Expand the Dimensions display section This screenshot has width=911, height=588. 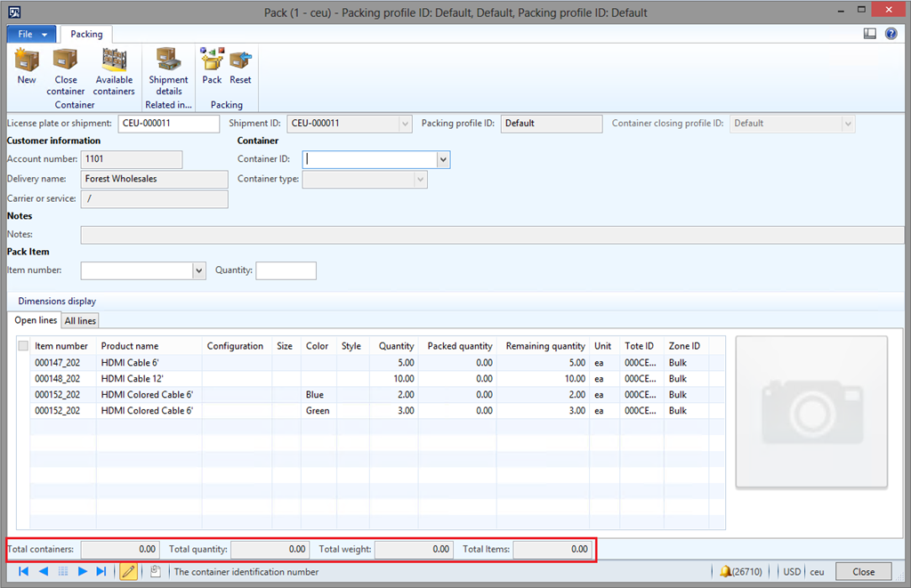click(56, 301)
